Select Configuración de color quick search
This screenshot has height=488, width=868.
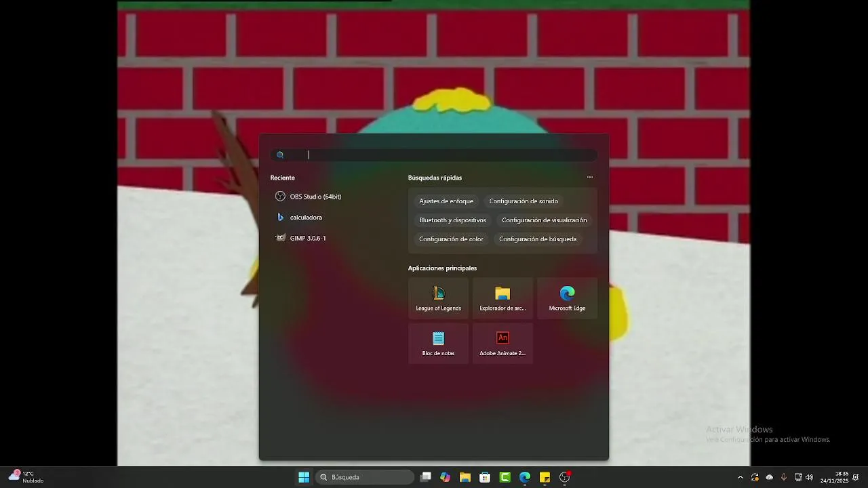click(451, 239)
